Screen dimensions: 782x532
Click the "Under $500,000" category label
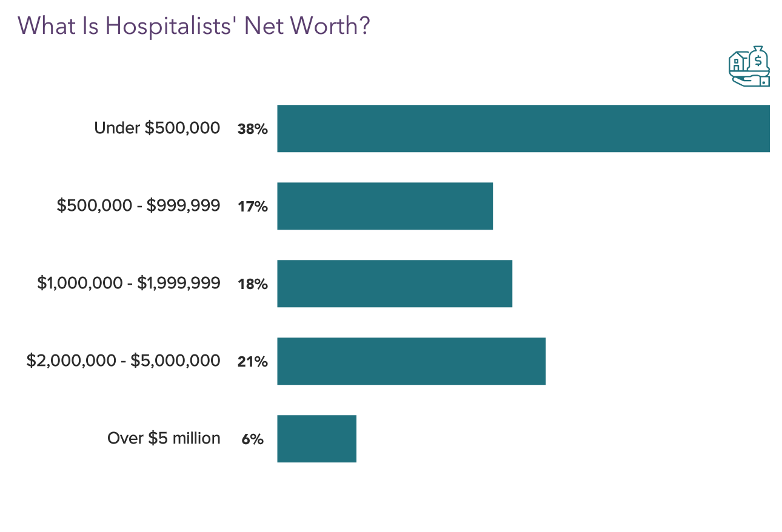click(x=157, y=128)
